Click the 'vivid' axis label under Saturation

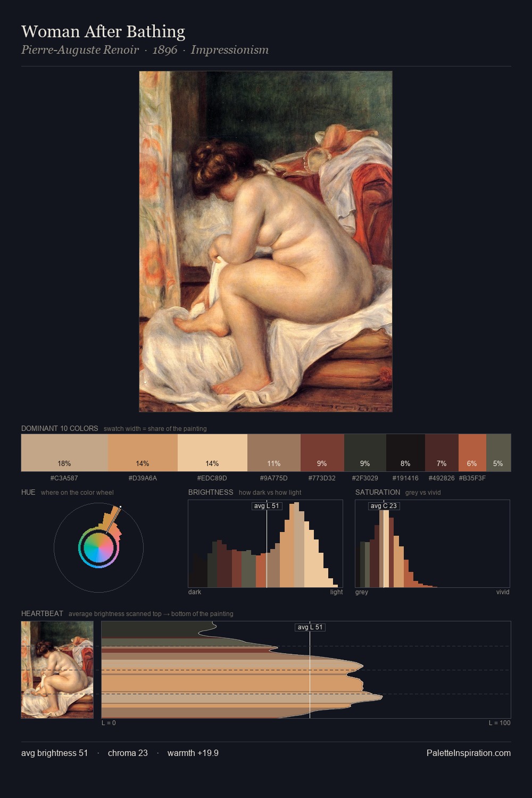point(503,592)
